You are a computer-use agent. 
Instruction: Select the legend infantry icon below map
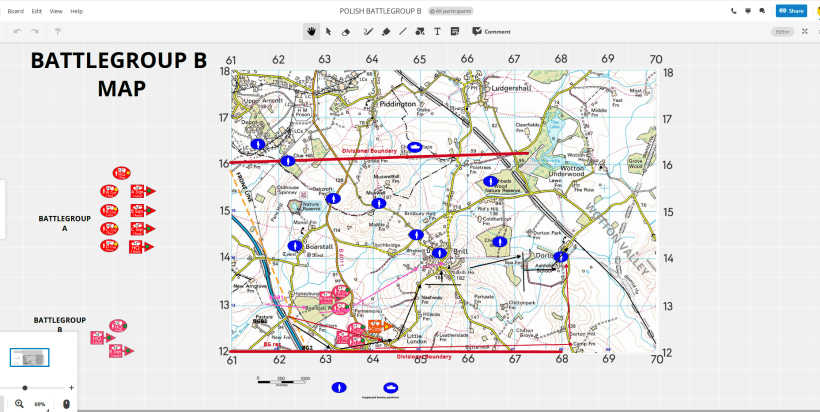click(x=339, y=387)
